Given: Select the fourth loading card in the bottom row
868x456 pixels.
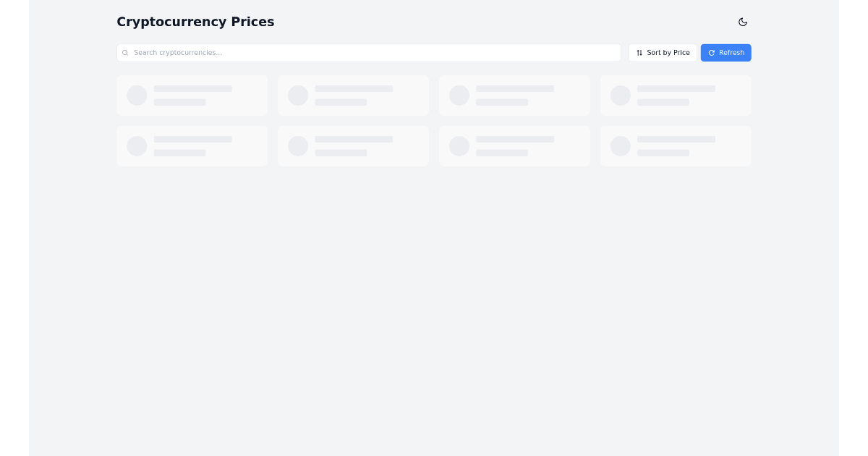Looking at the screenshot, I should [676, 146].
